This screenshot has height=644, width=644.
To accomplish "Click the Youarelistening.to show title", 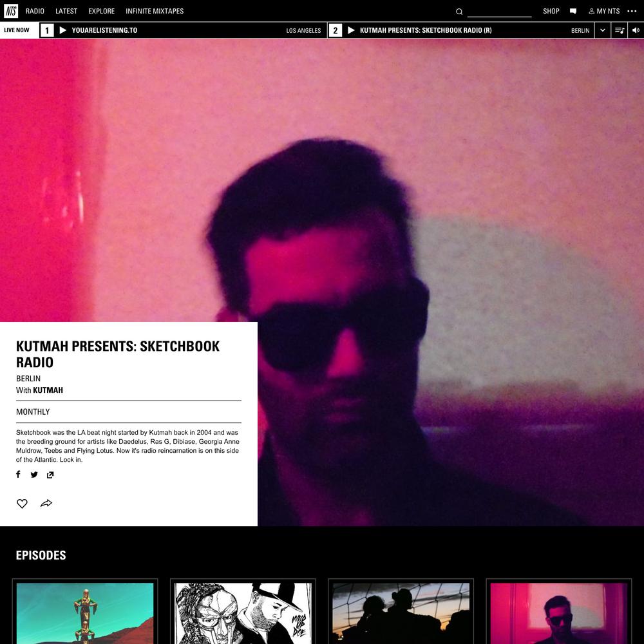I will click(x=105, y=30).
